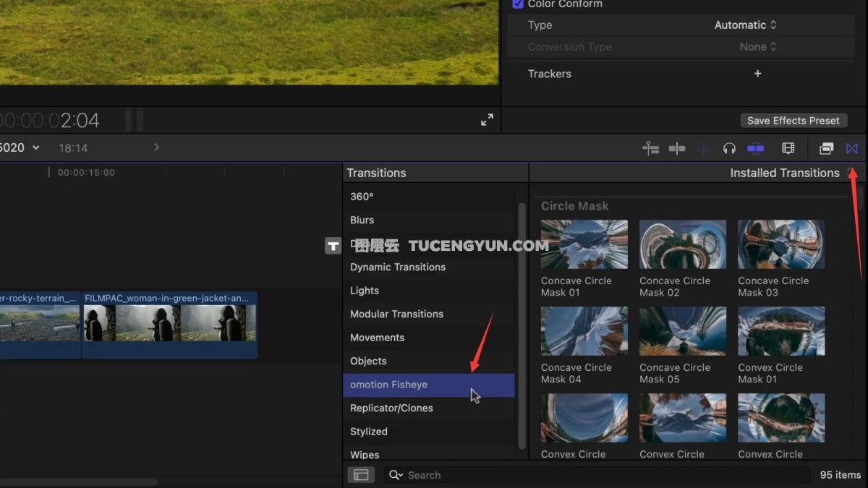Viewport: 868px width, 488px height.
Task: Select the Stylized transitions category
Action: click(x=429, y=432)
